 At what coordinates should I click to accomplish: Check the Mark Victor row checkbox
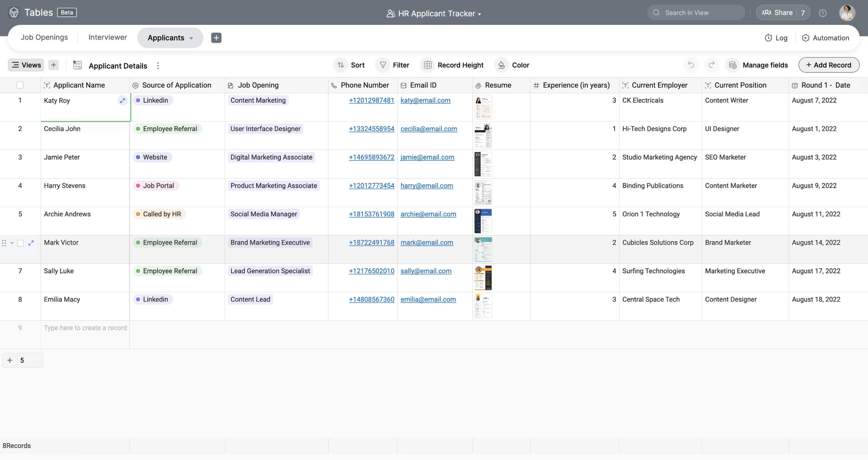(x=20, y=243)
